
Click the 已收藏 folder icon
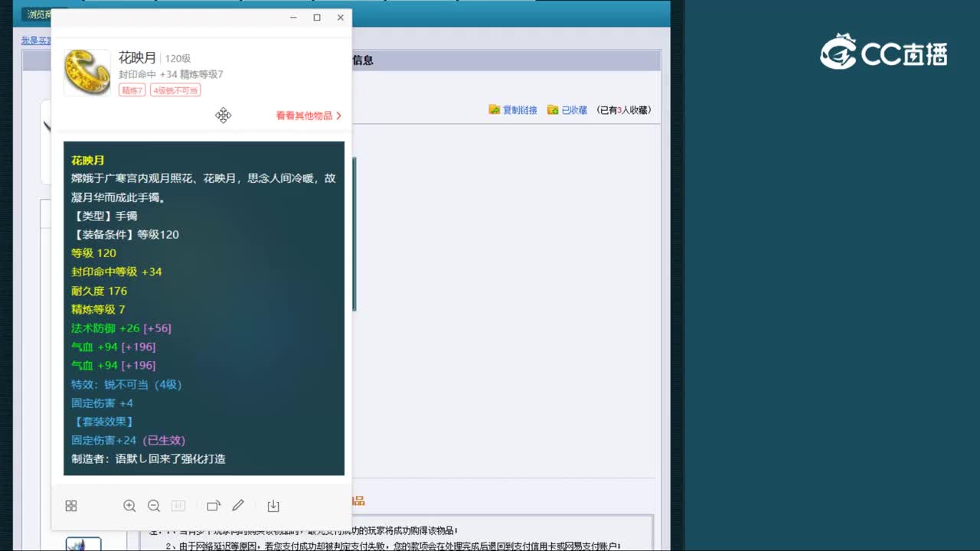(553, 110)
